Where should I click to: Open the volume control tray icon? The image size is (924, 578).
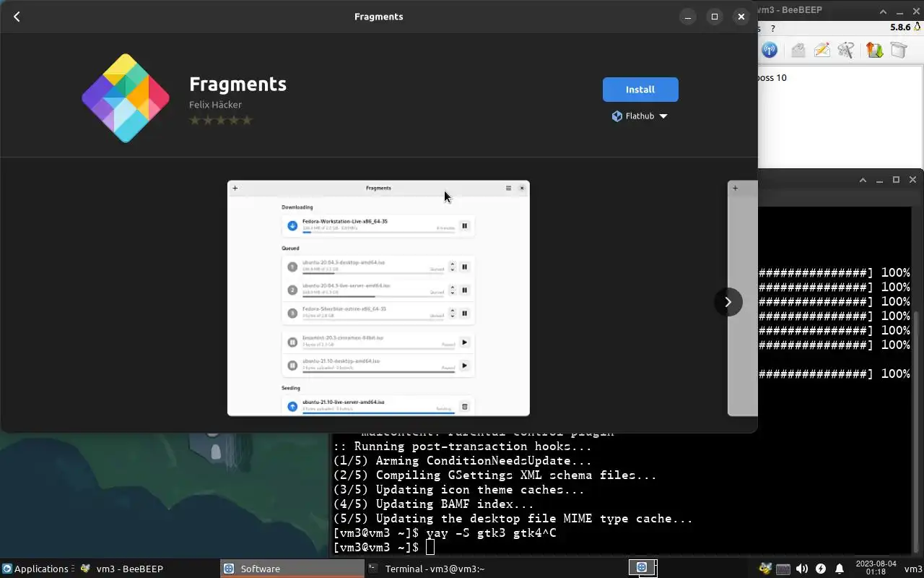pos(802,569)
